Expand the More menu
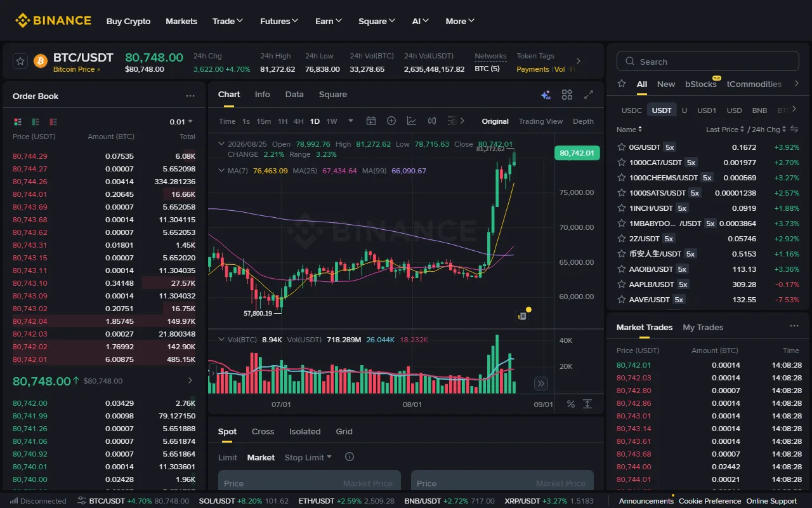This screenshot has height=508, width=812. (x=461, y=21)
